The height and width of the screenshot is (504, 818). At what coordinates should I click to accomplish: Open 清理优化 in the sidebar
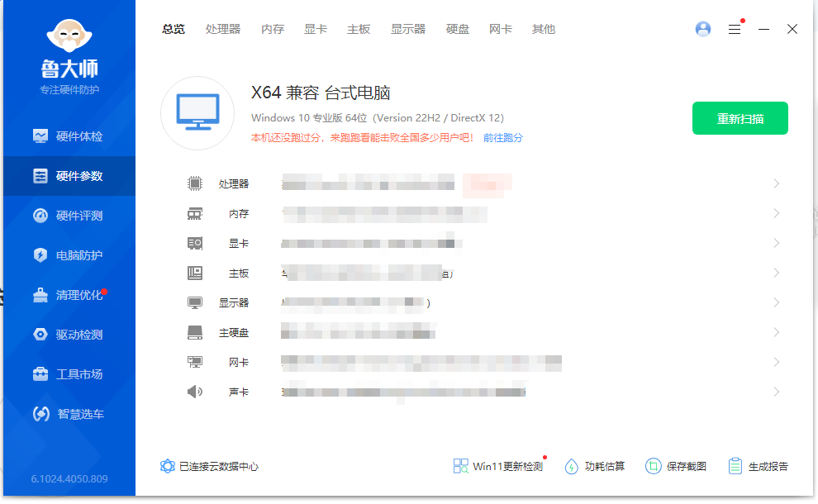[x=69, y=295]
